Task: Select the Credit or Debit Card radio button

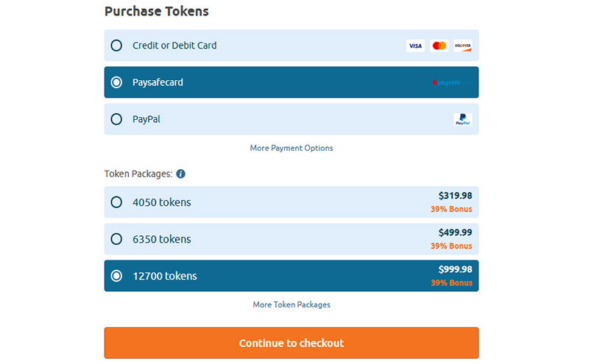Action: pyautogui.click(x=116, y=46)
